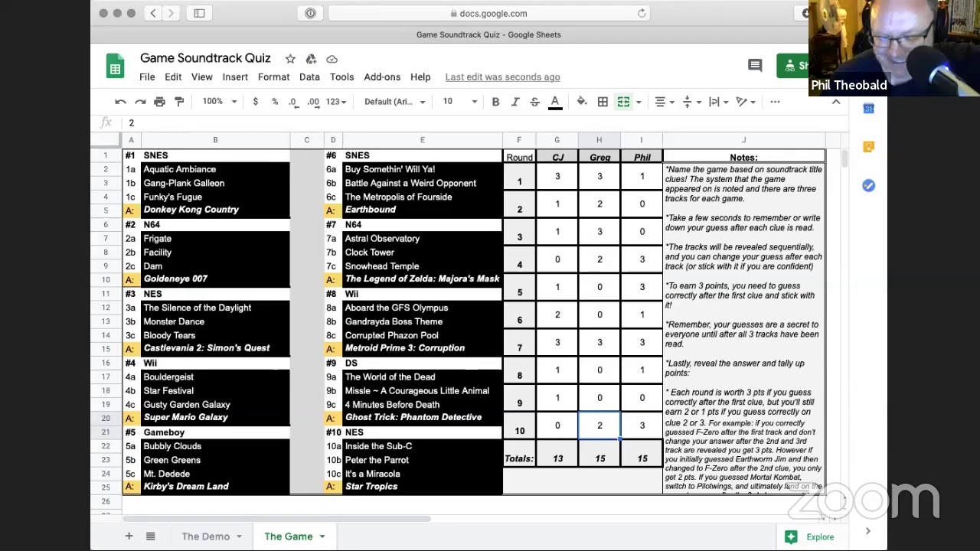
Task: Open the 'Last edit was seconds ago' link
Action: click(502, 77)
